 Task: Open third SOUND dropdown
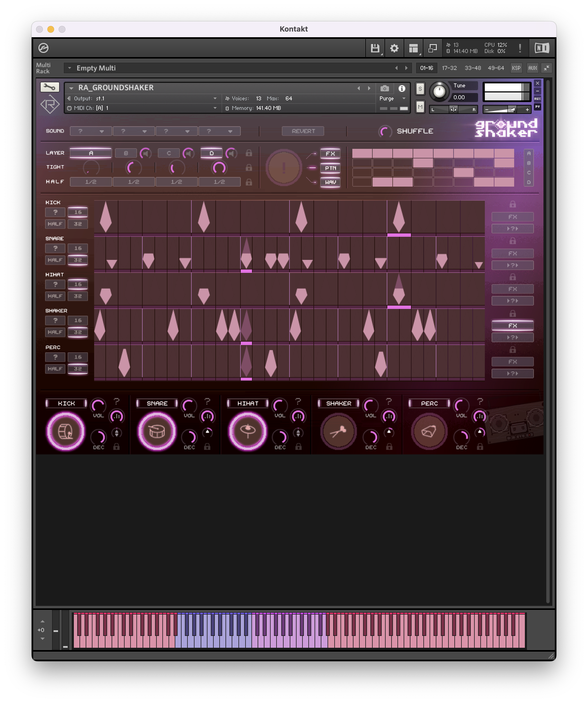pos(176,131)
